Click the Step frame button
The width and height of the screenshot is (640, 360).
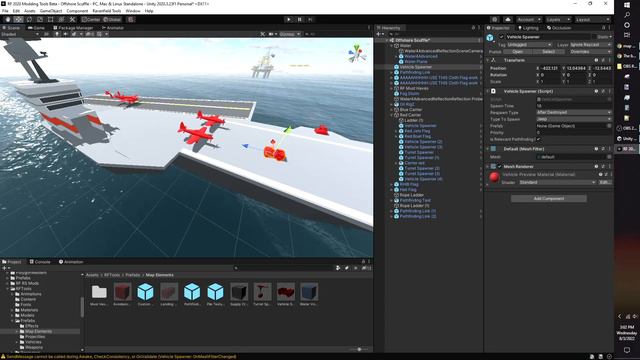[310, 20]
